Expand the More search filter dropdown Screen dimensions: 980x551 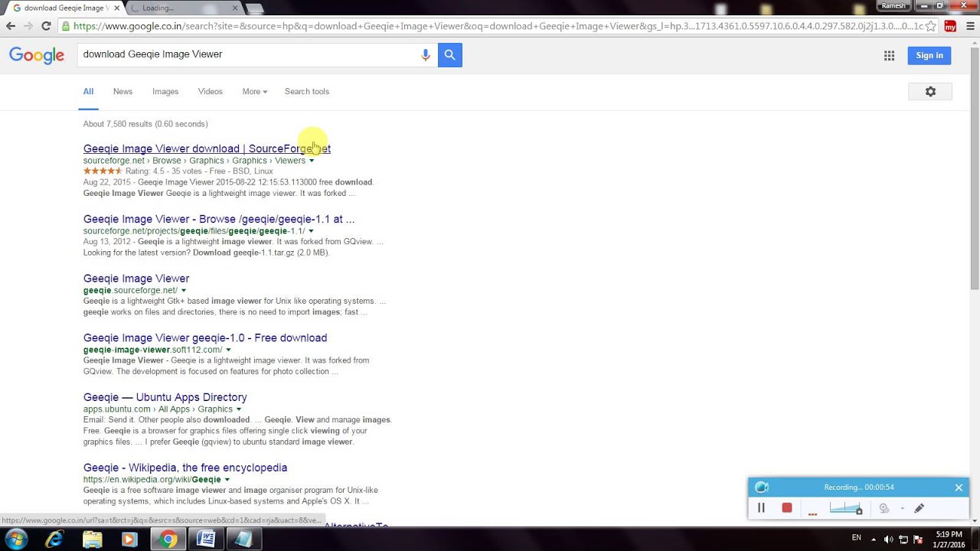[x=255, y=92]
